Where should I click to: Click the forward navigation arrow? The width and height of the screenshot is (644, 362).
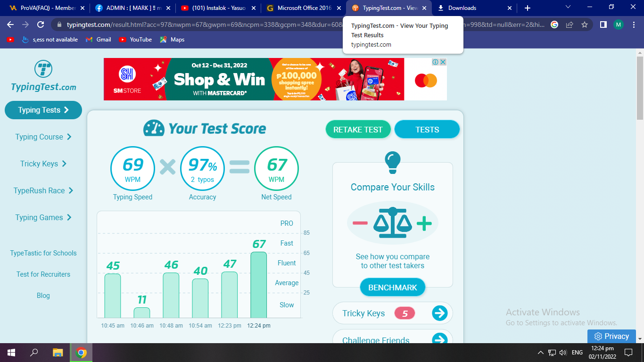(25, 25)
